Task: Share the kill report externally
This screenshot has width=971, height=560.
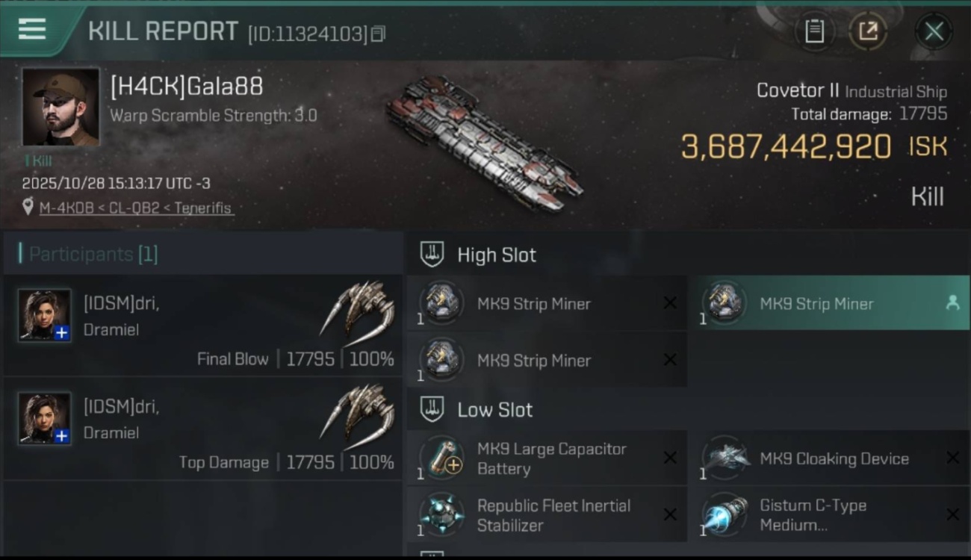Action: tap(868, 31)
